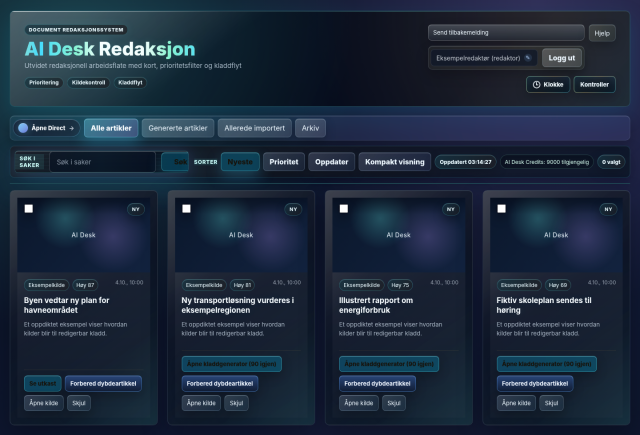The width and height of the screenshot is (640, 435).
Task: Click thumbnail of Byen vedtar ny plan card
Action: click(84, 235)
